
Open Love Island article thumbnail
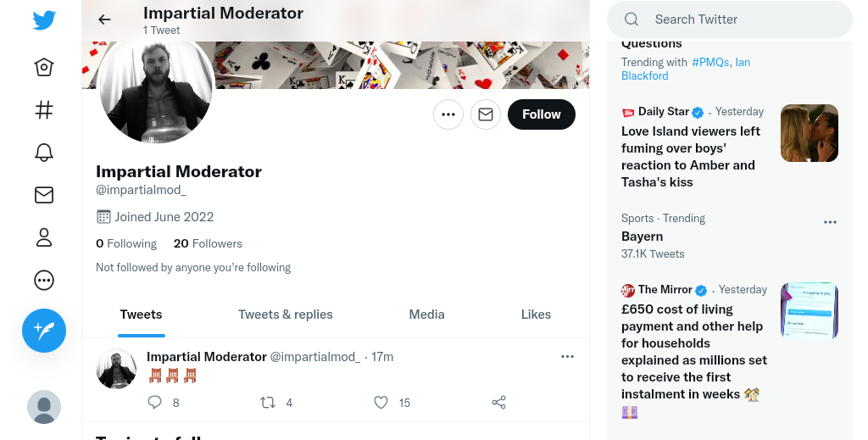click(x=809, y=133)
